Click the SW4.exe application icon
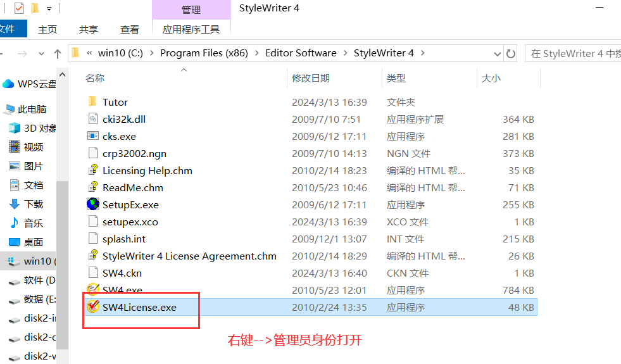 (92, 289)
